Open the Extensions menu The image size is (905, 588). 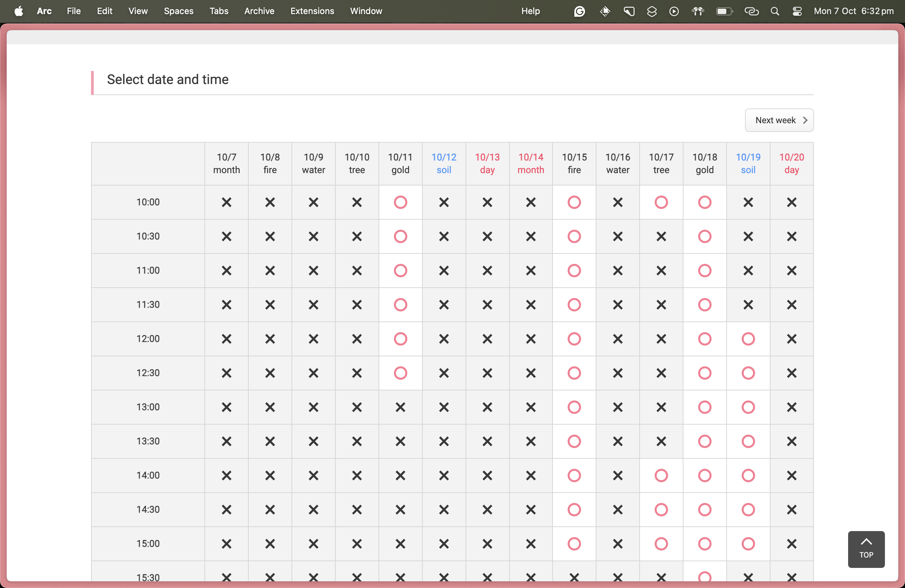[312, 11]
